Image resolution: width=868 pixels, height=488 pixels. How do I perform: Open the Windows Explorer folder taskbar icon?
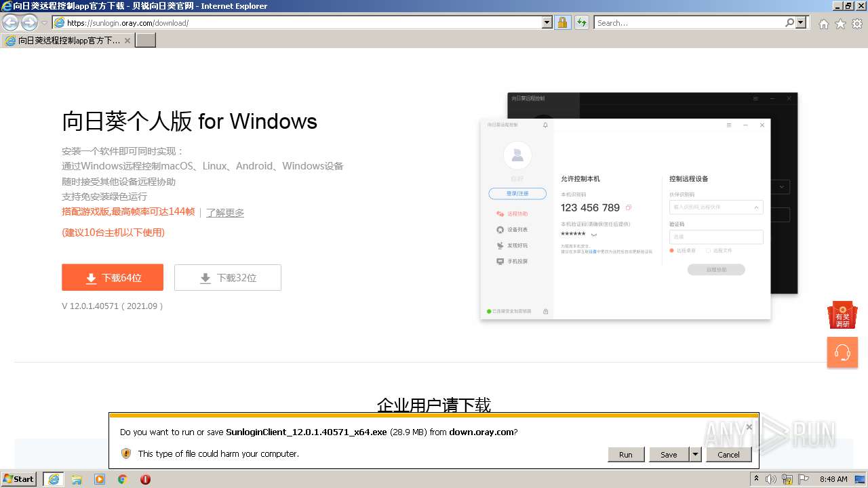(x=77, y=479)
